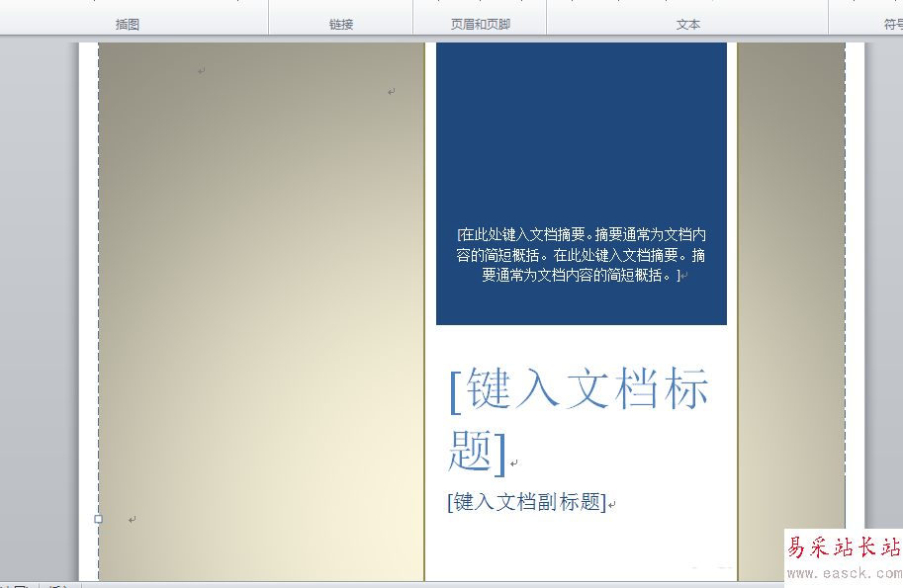Select the document title placeholder 键入文档标题

pos(579,421)
